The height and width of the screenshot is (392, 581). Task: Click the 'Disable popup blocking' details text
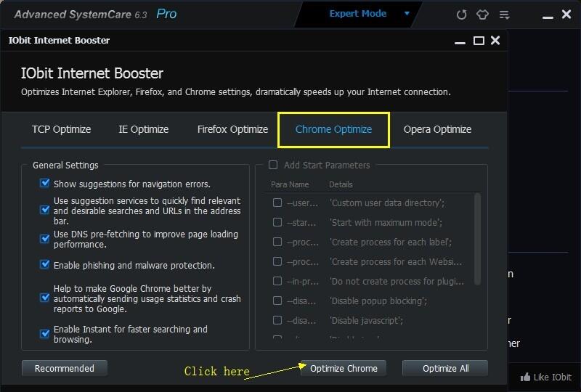378,301
